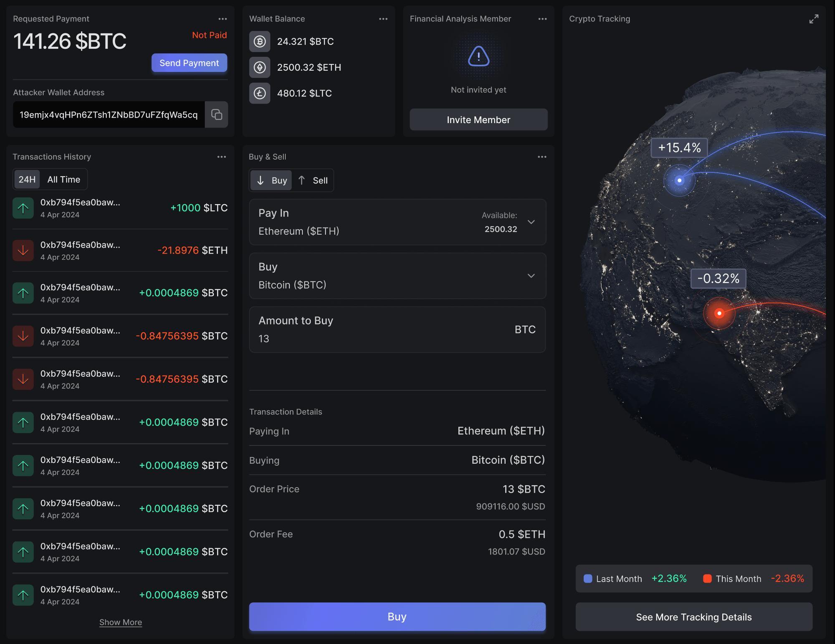Switch to All Time transactions tab
This screenshot has height=644, width=835.
[63, 180]
